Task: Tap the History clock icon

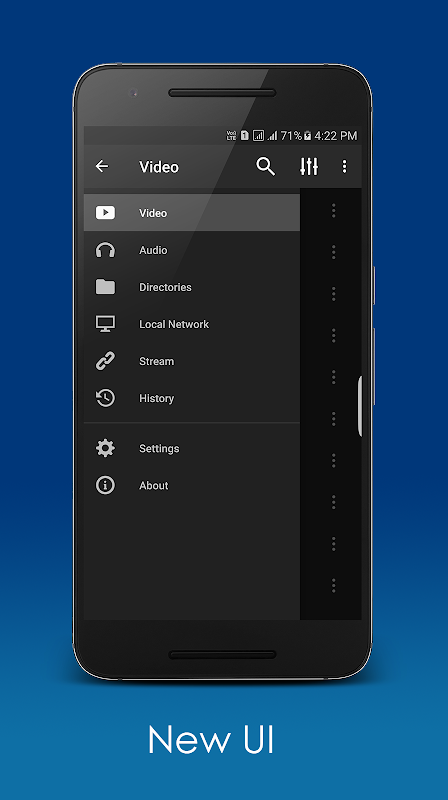Action: (x=105, y=398)
